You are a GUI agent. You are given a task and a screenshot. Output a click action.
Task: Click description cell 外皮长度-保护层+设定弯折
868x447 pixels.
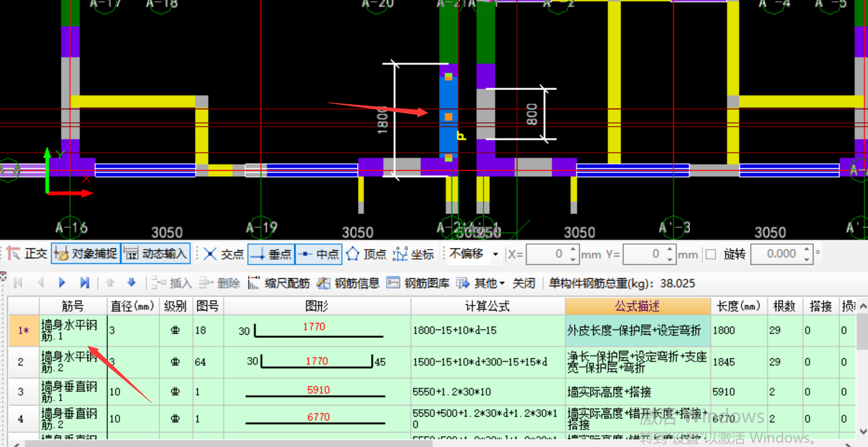point(638,331)
